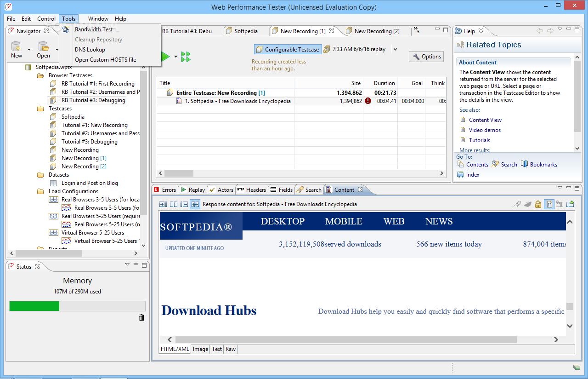The height and width of the screenshot is (379, 588).
Task: Select Virtual Browser 5-25 Users configuration
Action: pos(93,233)
